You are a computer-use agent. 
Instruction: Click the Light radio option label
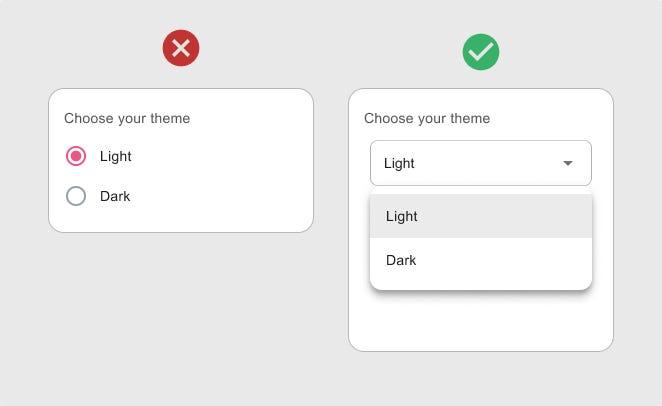pos(116,157)
